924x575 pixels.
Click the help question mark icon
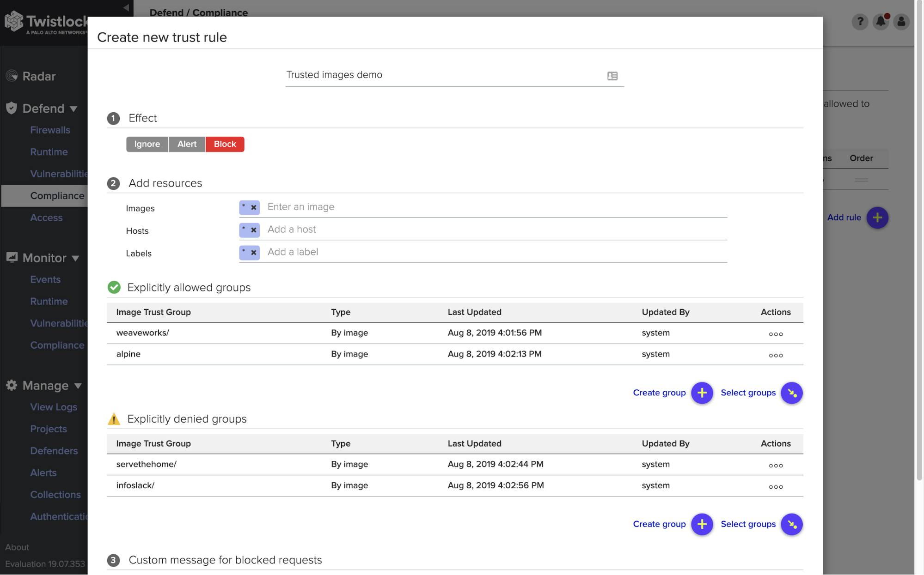pyautogui.click(x=860, y=21)
